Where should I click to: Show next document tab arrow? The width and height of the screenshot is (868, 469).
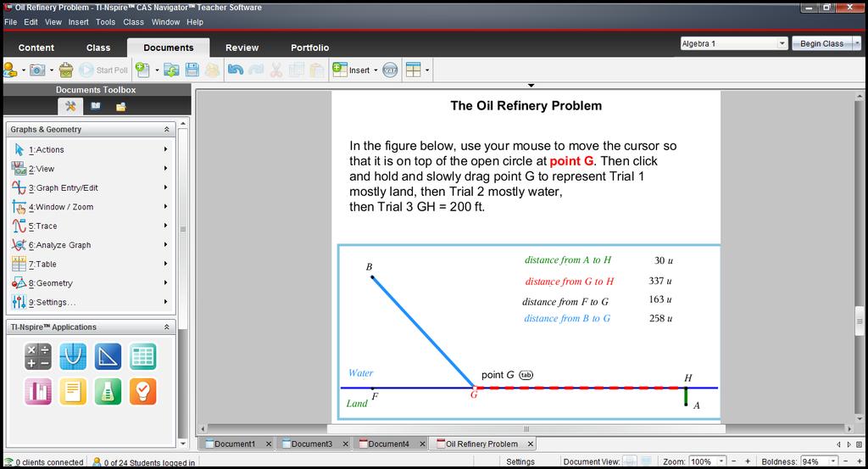(x=849, y=444)
